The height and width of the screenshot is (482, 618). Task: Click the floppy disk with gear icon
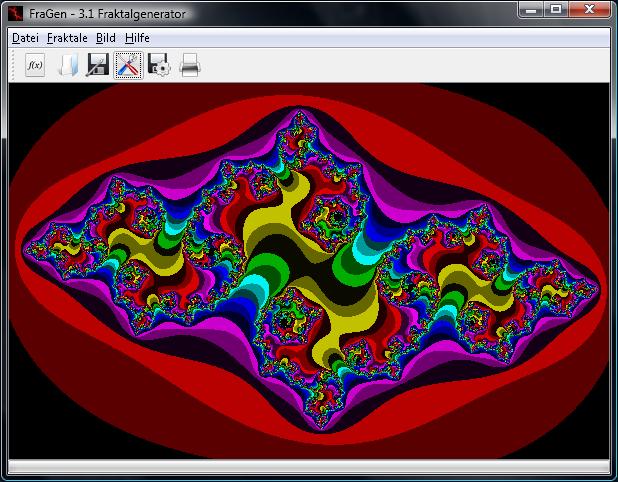pyautogui.click(x=159, y=66)
